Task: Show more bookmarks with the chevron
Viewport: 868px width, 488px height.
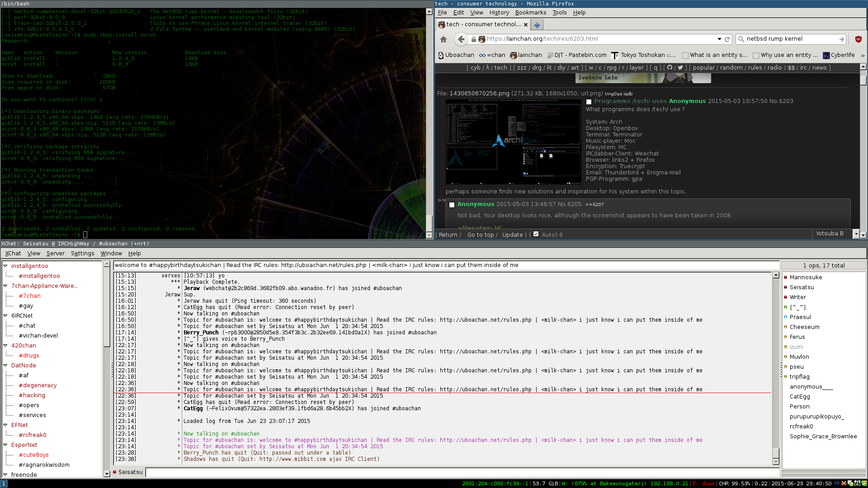Action: click(x=863, y=56)
